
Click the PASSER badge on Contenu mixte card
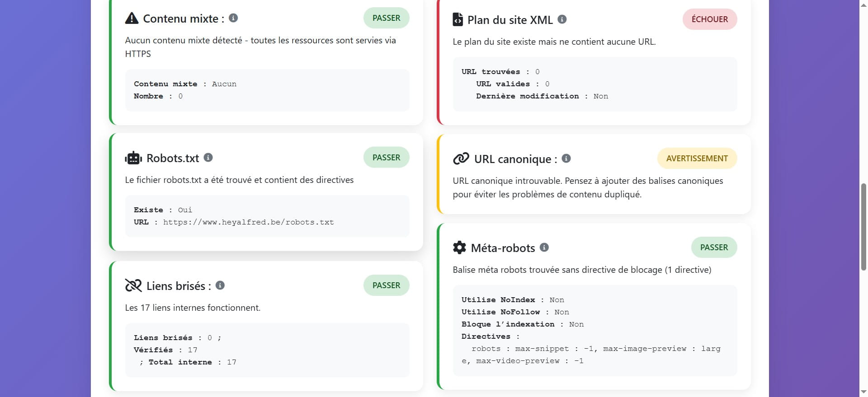pos(386,18)
